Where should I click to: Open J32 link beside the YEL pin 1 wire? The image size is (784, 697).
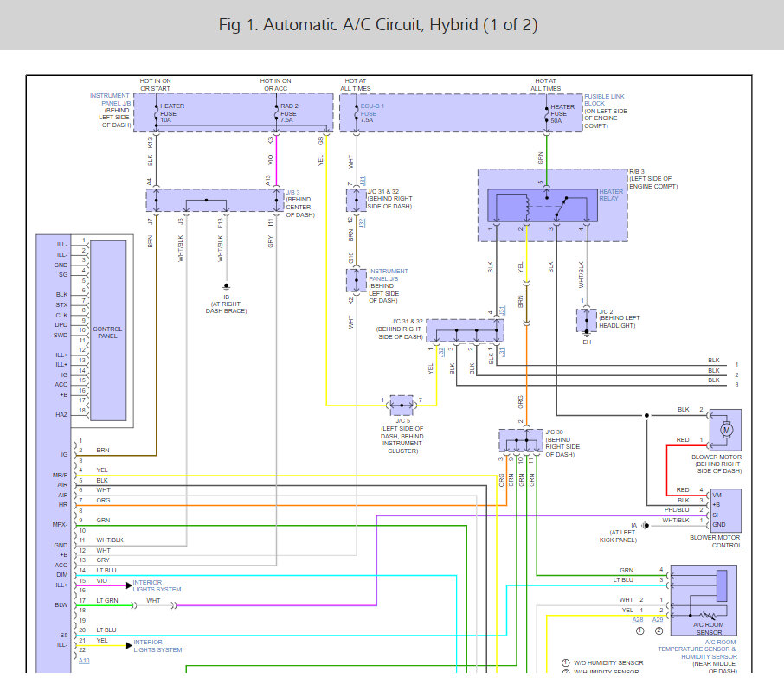(x=441, y=352)
